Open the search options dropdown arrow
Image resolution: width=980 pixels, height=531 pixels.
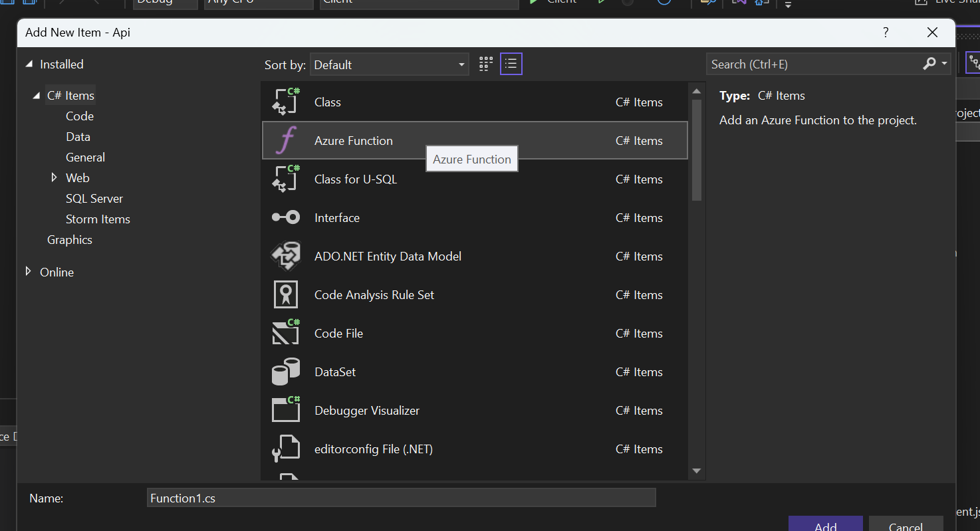click(x=945, y=64)
